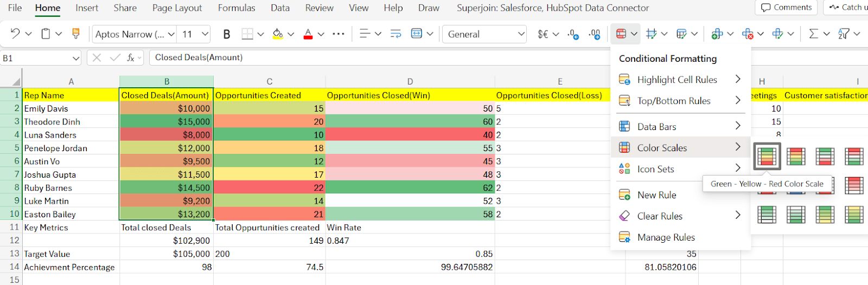Expand the Borders dropdown arrow
This screenshot has width=868, height=285.
(260, 34)
